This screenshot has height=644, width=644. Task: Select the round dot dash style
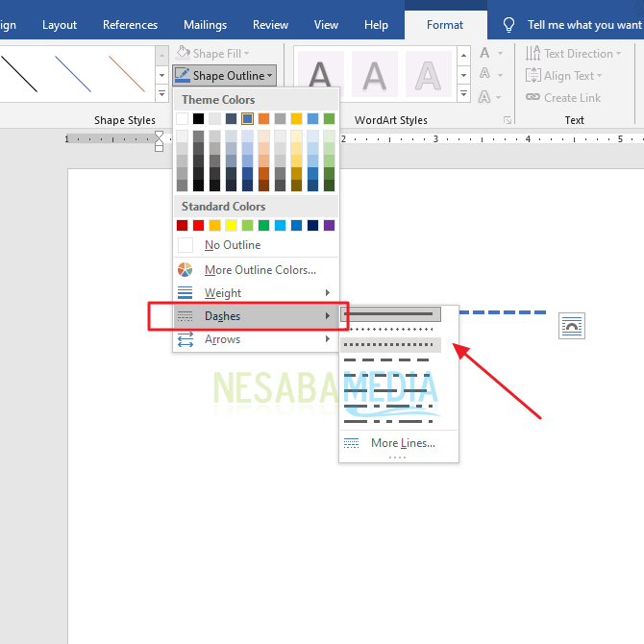(x=389, y=329)
